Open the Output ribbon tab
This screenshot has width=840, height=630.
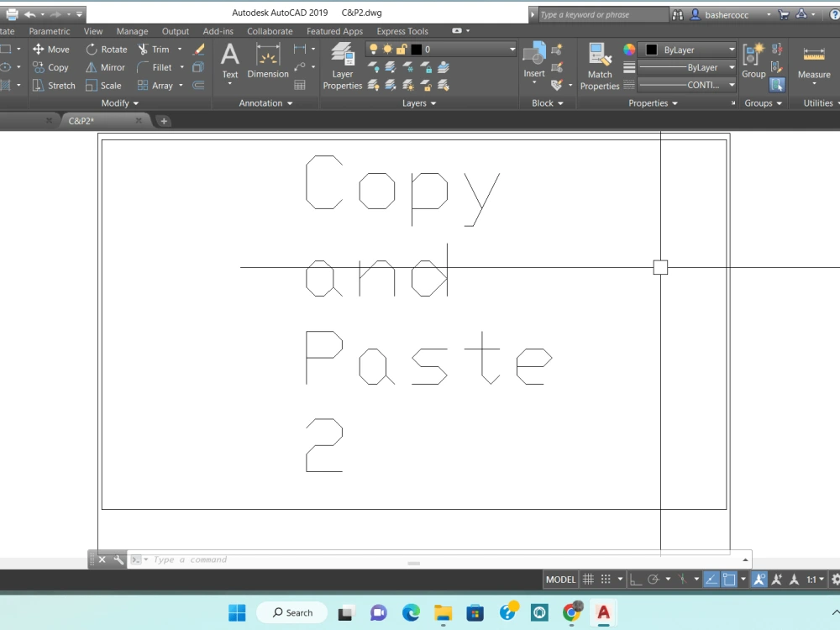[176, 31]
